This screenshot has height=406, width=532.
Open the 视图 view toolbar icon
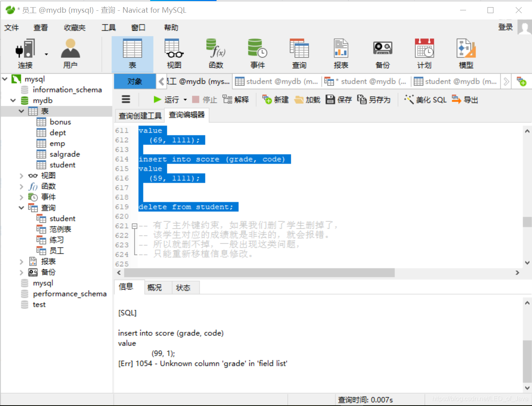tap(174, 54)
